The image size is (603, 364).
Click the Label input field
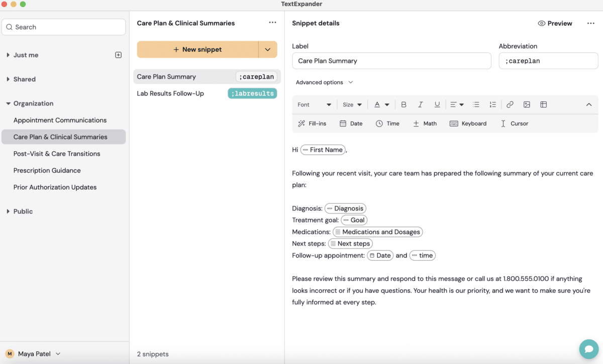click(391, 61)
